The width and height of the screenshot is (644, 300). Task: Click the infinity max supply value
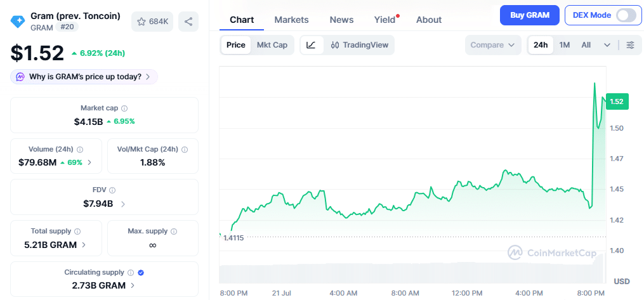pos(152,245)
